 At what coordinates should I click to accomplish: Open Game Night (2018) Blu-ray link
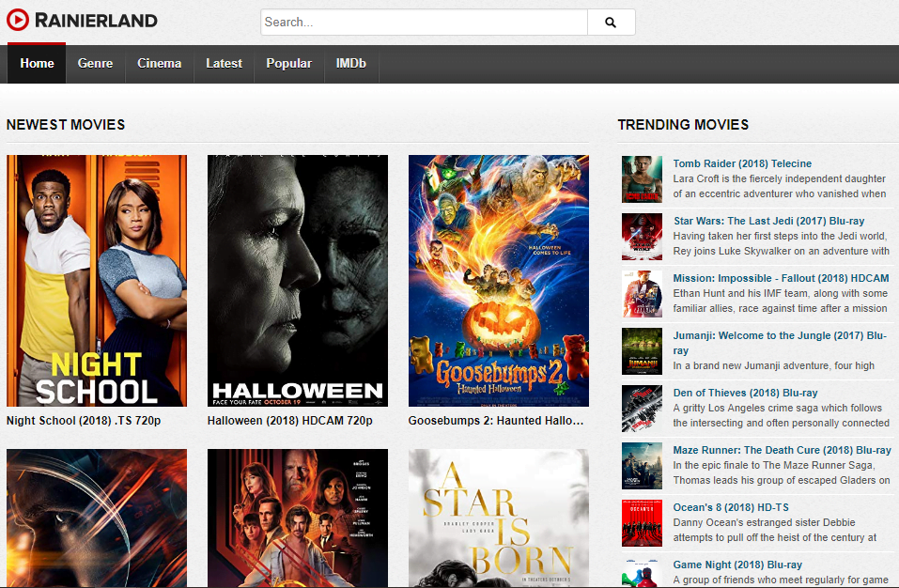pos(737,565)
